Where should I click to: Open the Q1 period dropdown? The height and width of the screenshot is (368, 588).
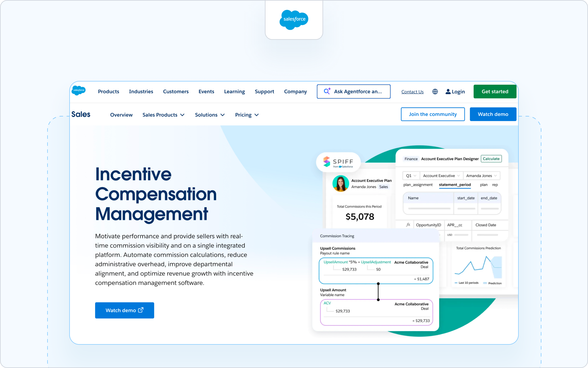[411, 176]
